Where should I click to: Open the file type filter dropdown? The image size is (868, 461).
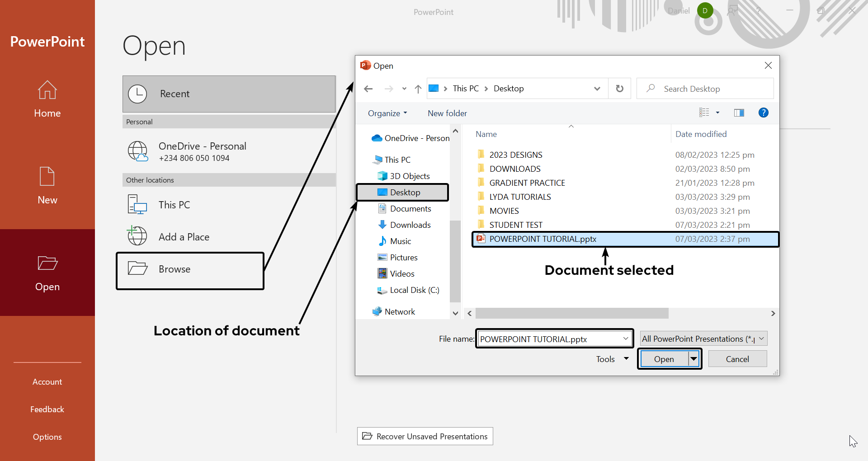[703, 339]
